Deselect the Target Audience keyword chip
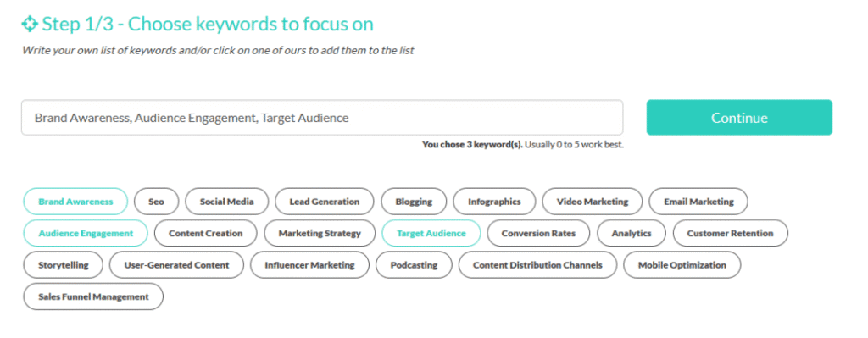The image size is (868, 338). tap(431, 234)
